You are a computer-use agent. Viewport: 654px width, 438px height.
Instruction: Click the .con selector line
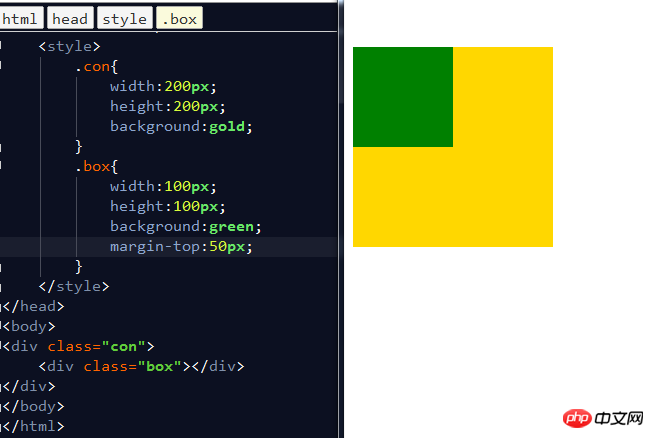pyautogui.click(x=96, y=66)
